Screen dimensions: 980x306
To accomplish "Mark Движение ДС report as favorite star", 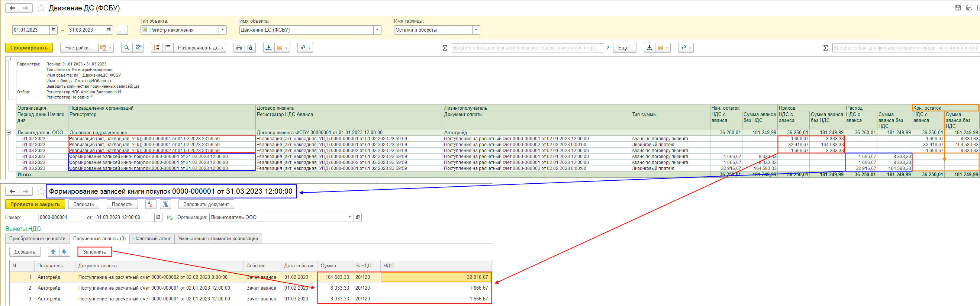I will click(41, 8).
